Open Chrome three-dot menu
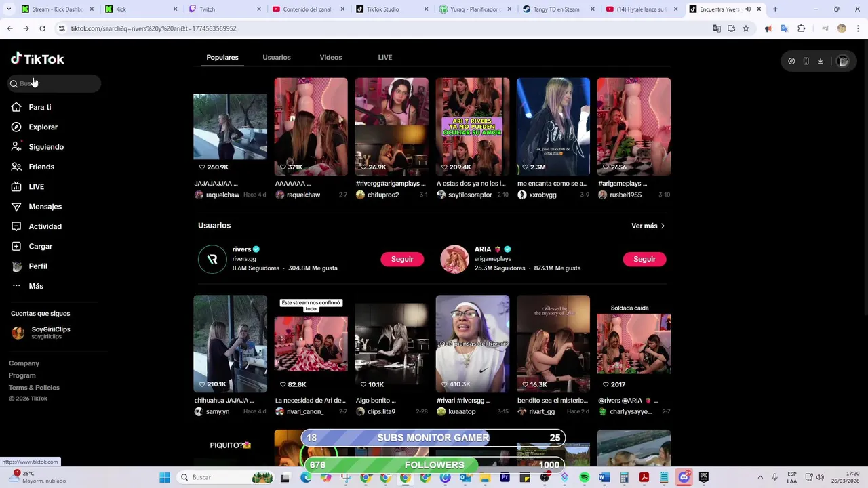 click(x=858, y=28)
